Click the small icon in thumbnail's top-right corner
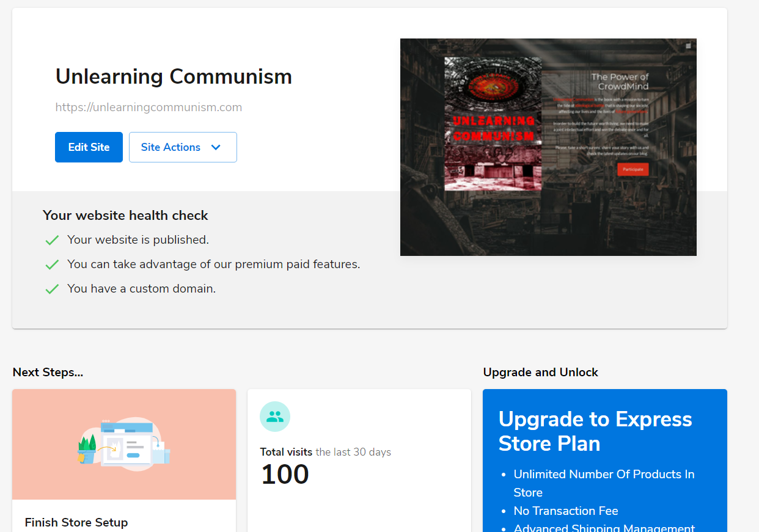The width and height of the screenshot is (759, 532). pyautogui.click(x=689, y=45)
